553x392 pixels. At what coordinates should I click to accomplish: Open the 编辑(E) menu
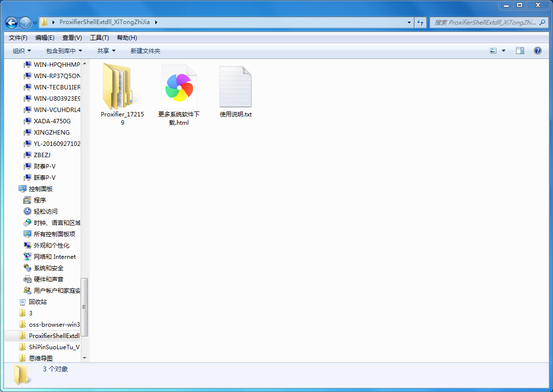tap(45, 38)
